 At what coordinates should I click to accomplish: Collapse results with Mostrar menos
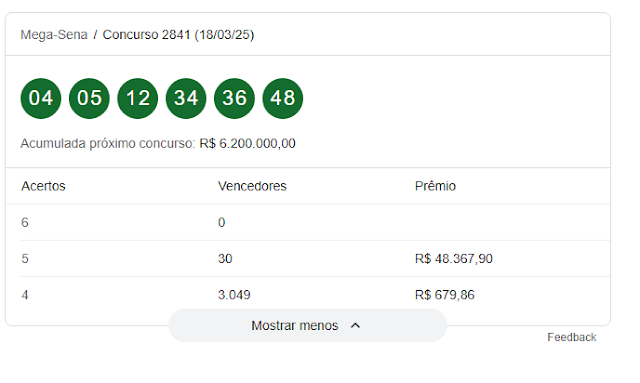point(307,325)
